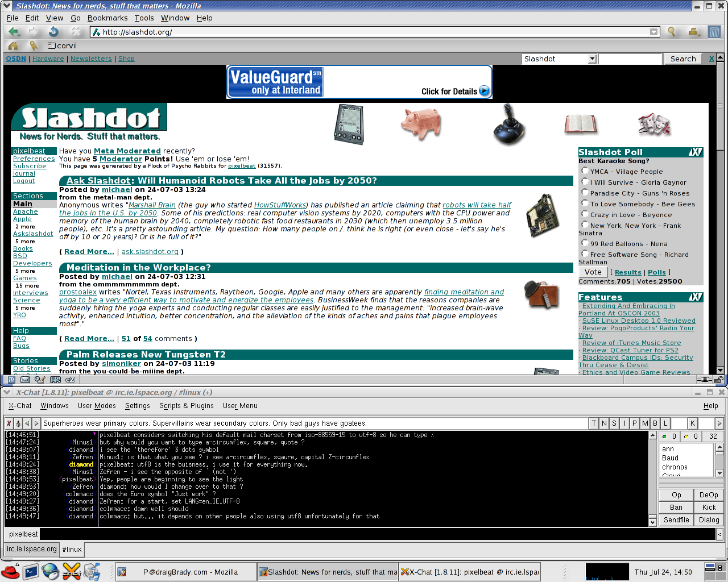
Task: Click the ValueGuard banner advertisement
Action: [x=359, y=82]
